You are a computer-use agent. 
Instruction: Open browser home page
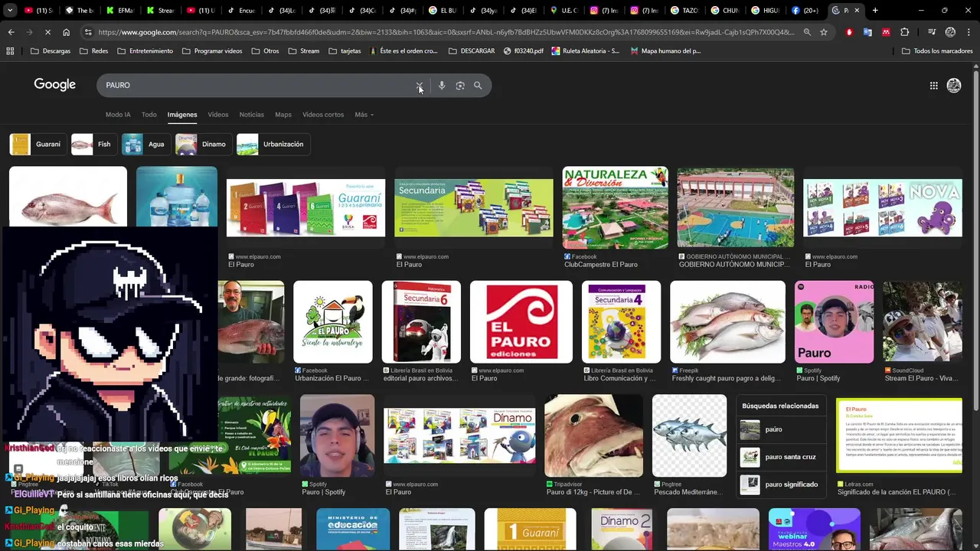tap(67, 32)
